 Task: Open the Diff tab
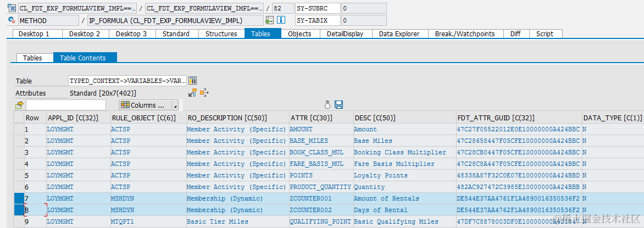pyautogui.click(x=515, y=34)
